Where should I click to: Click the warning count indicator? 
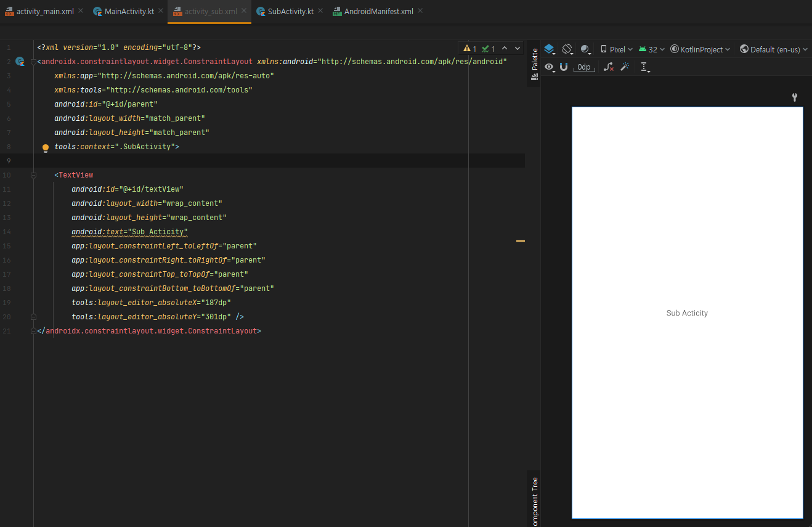[470, 49]
